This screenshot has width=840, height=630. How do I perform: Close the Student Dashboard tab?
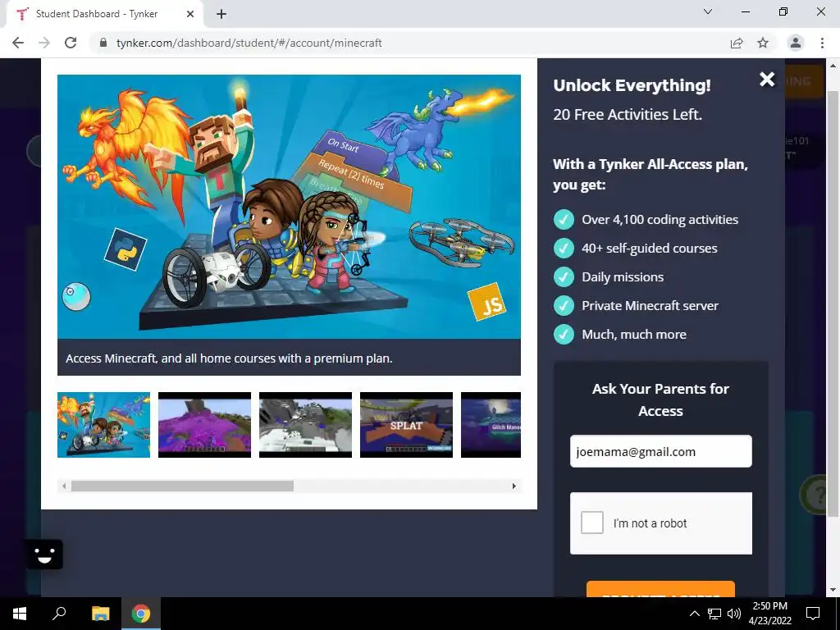[x=190, y=14]
